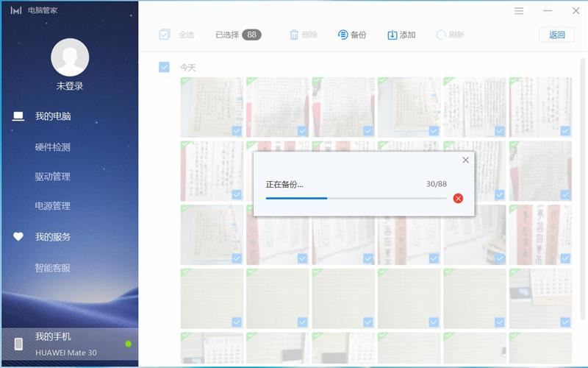Click the 电脑管家 logo icon
This screenshot has height=368, width=588.
[16, 10]
